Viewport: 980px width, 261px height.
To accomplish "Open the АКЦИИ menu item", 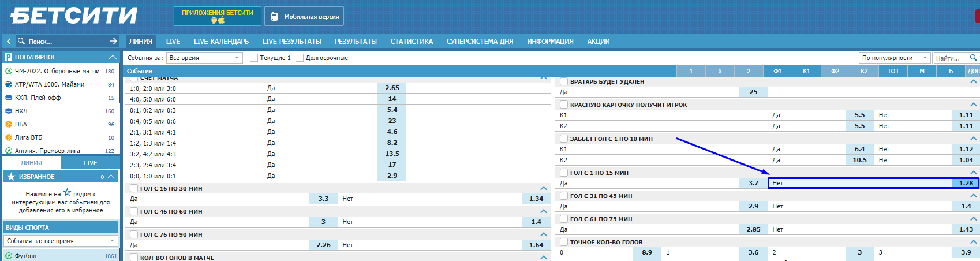I will pyautogui.click(x=599, y=41).
